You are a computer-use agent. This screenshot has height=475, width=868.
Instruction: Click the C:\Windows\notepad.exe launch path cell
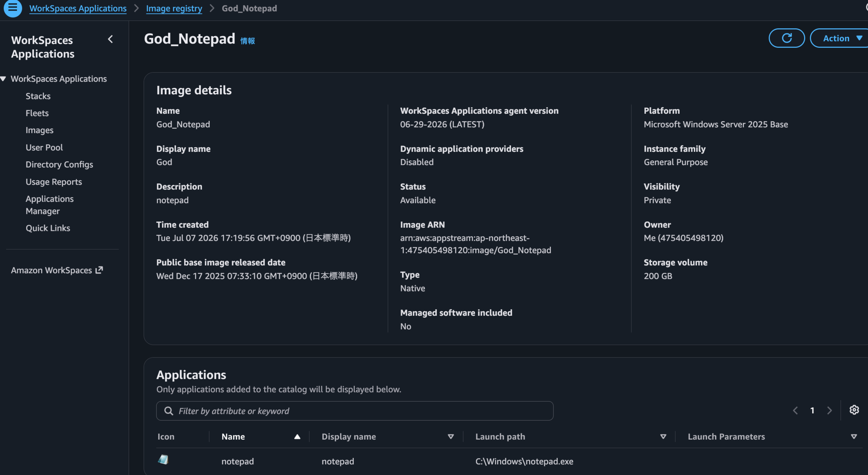524,461
